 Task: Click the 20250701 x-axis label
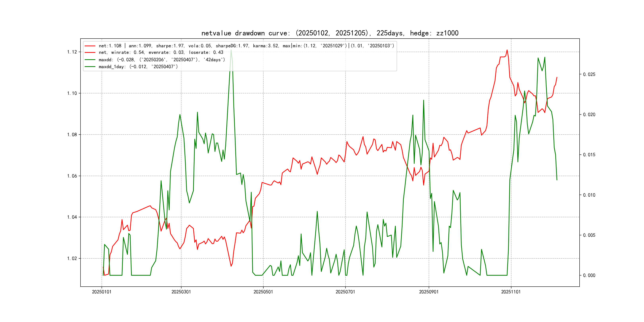(x=345, y=292)
